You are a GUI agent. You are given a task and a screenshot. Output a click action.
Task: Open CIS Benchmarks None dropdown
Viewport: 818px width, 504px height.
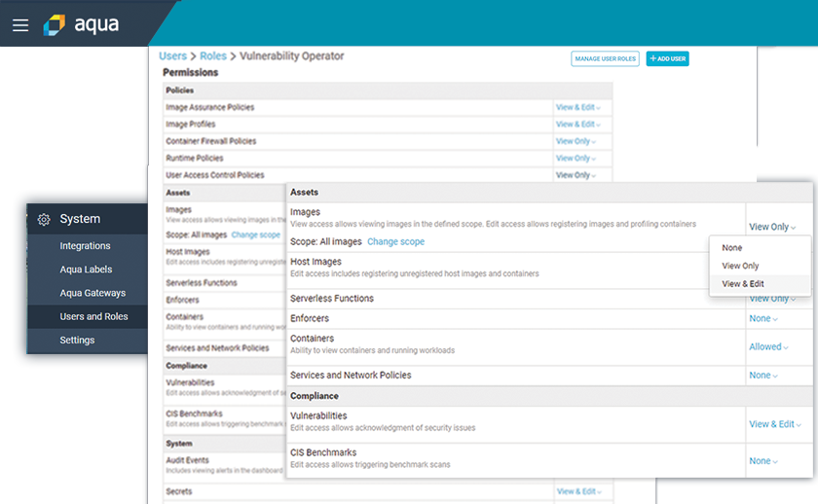click(x=763, y=461)
